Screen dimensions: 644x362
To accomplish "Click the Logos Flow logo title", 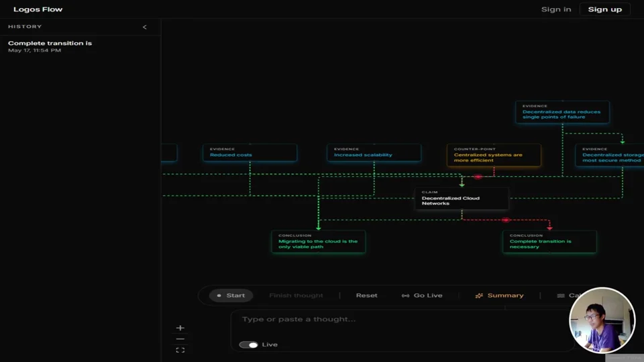I will pos(38,9).
